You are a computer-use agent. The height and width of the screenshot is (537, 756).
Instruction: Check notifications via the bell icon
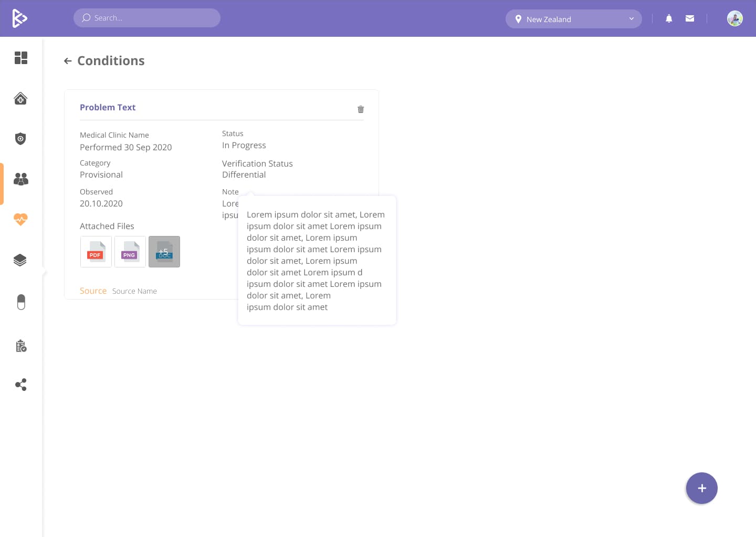click(668, 18)
